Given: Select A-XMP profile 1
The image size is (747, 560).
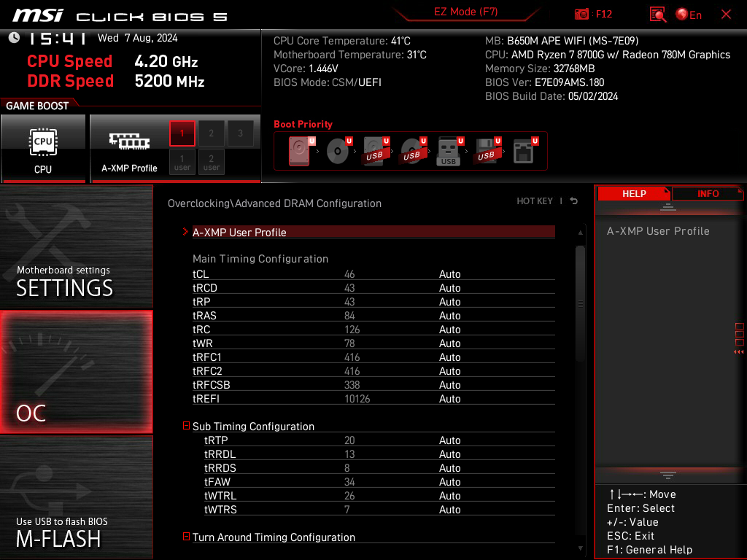Looking at the screenshot, I should coord(182,133).
